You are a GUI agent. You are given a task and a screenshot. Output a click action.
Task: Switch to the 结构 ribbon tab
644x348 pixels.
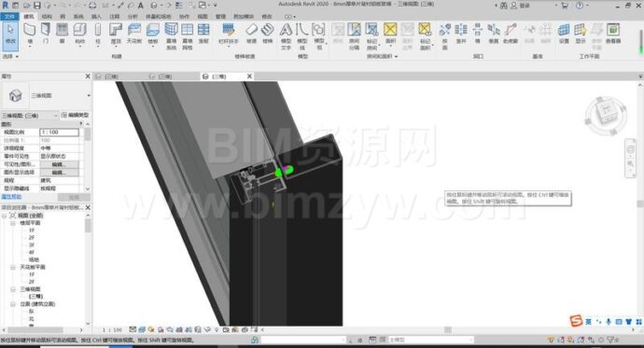pos(47,17)
